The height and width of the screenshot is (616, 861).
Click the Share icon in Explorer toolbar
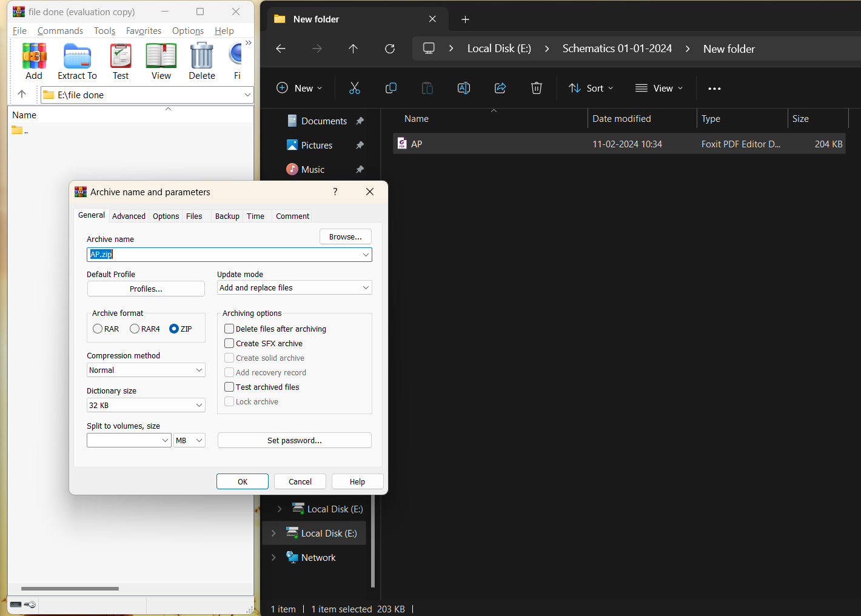tap(500, 89)
